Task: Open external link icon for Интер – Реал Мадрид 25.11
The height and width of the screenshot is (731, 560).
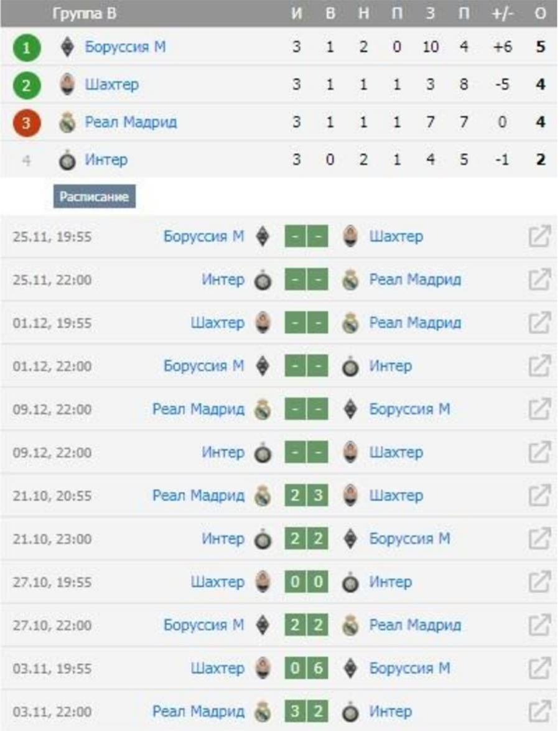Action: pyautogui.click(x=539, y=280)
